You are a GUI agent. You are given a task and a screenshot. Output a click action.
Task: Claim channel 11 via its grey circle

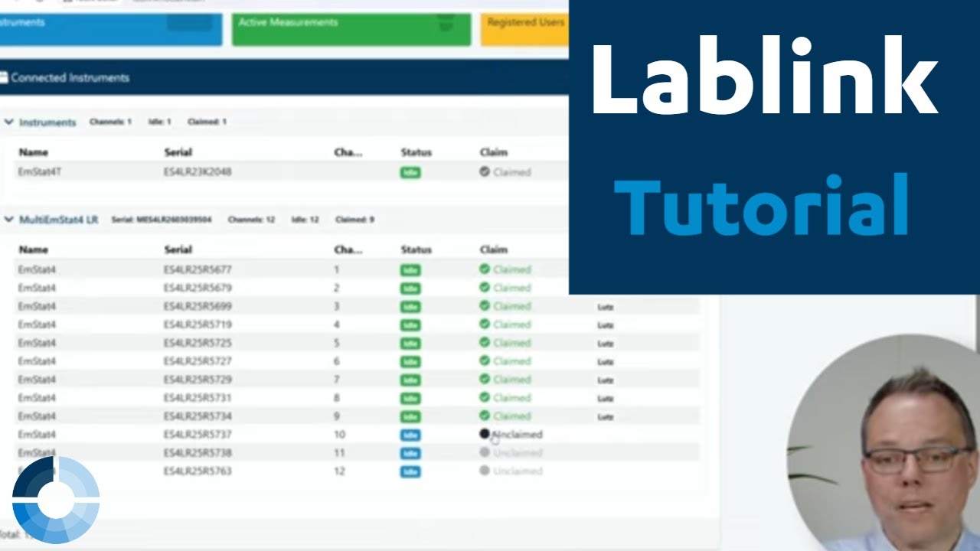tap(485, 452)
